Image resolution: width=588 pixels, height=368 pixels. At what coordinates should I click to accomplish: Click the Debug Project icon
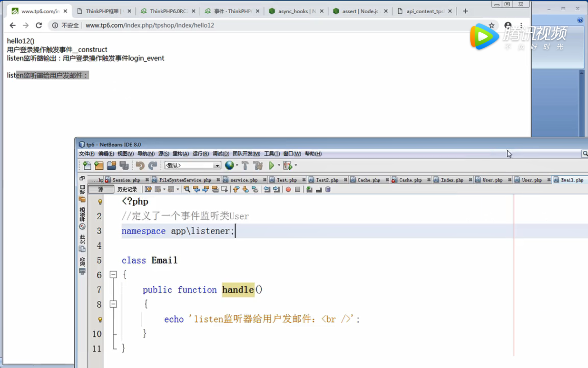click(287, 165)
